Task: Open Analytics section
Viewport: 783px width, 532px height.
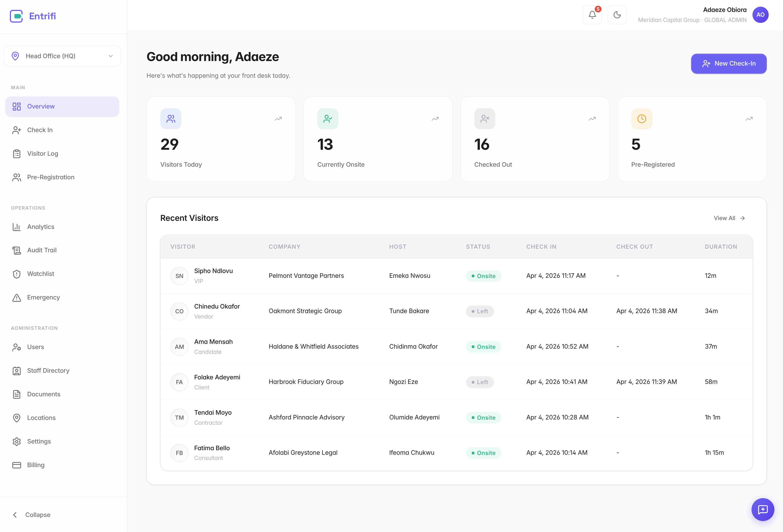Action: [62, 227]
